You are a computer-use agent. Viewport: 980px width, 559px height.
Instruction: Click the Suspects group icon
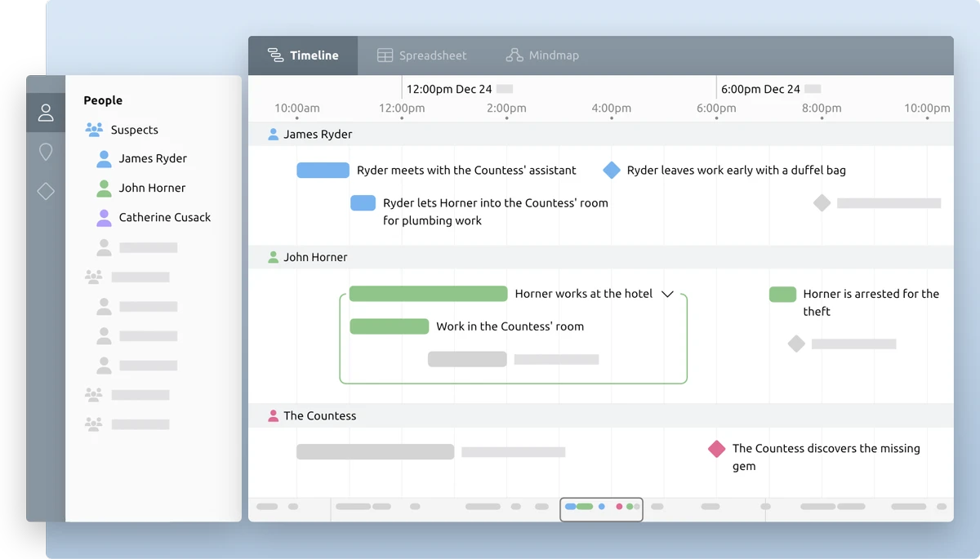pyautogui.click(x=94, y=130)
